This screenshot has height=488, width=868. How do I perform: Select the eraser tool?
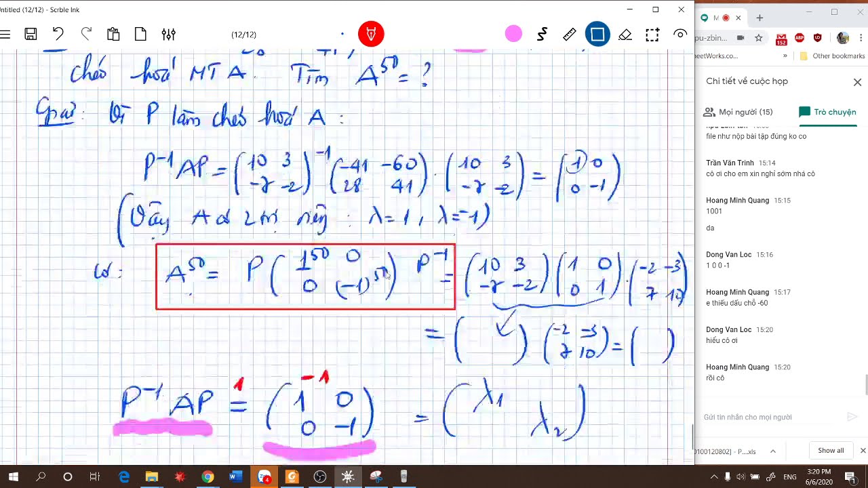click(625, 34)
